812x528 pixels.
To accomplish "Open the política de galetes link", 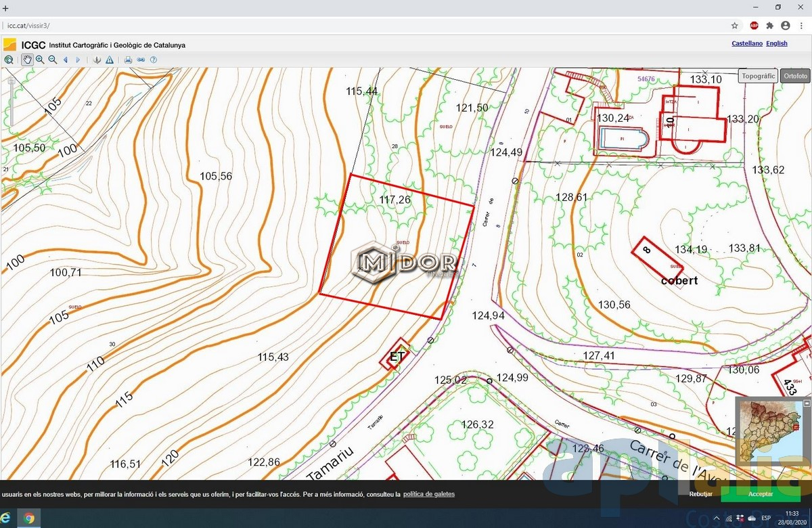I will (429, 494).
